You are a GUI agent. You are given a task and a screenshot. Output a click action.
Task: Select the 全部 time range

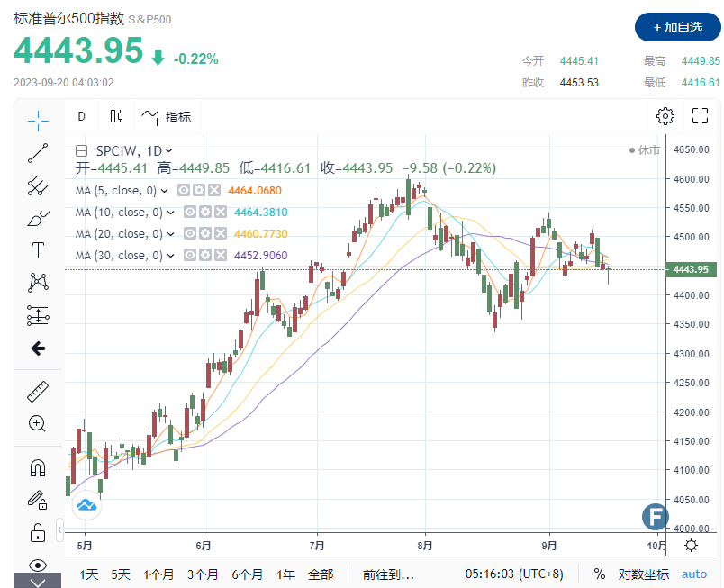pyautogui.click(x=321, y=574)
